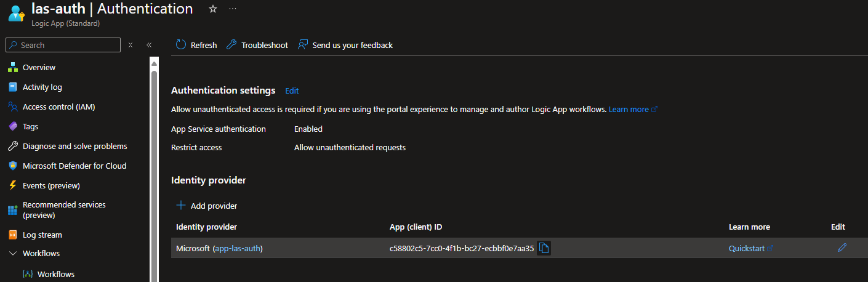Click the Overview icon in sidebar

pyautogui.click(x=13, y=67)
